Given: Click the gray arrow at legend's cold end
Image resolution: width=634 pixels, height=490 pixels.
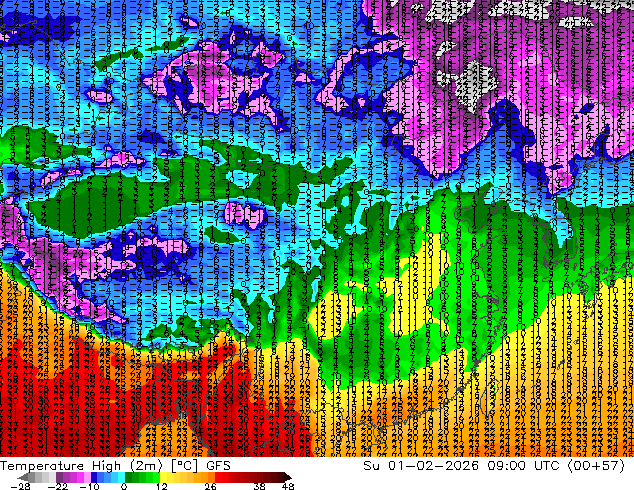Looking at the screenshot, I should click(x=22, y=477).
